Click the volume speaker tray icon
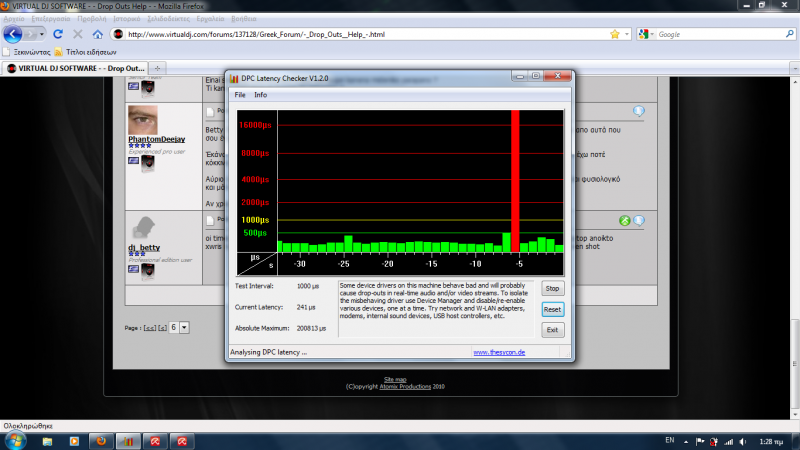 743,442
